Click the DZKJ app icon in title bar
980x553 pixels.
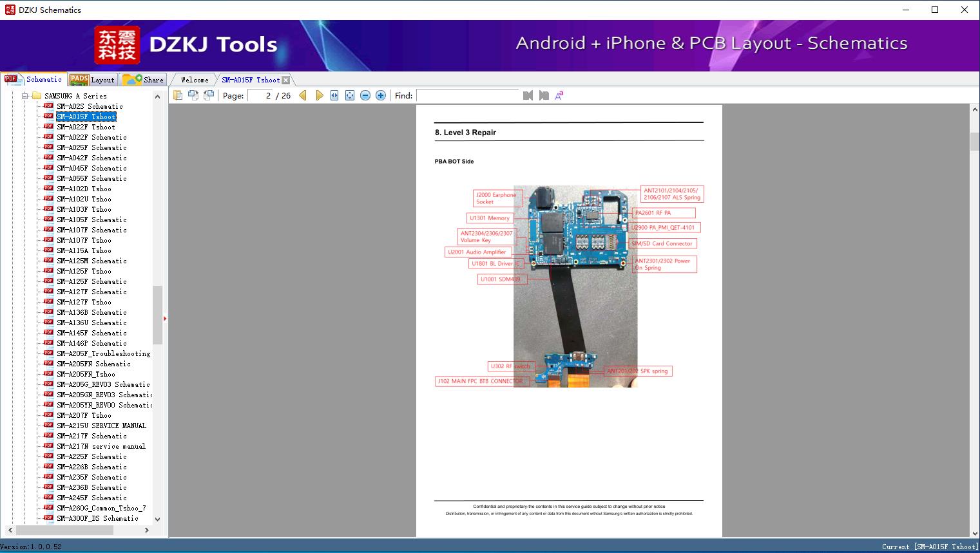coord(10,10)
